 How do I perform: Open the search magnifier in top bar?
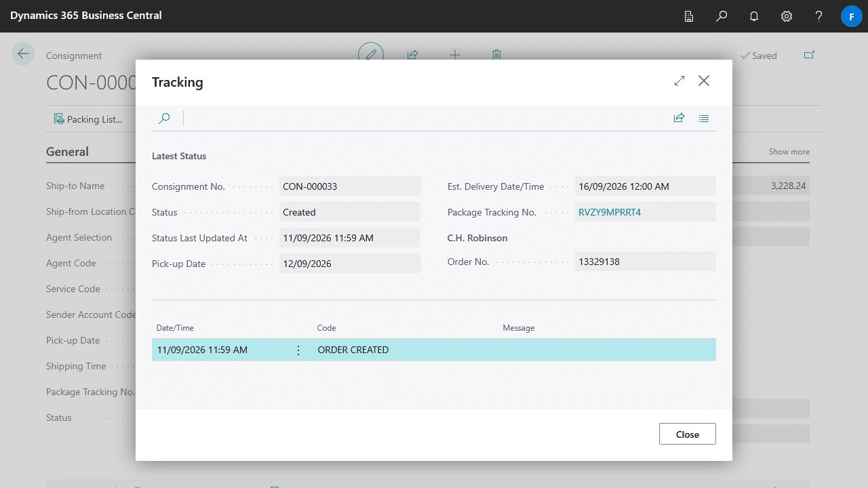[x=722, y=16]
